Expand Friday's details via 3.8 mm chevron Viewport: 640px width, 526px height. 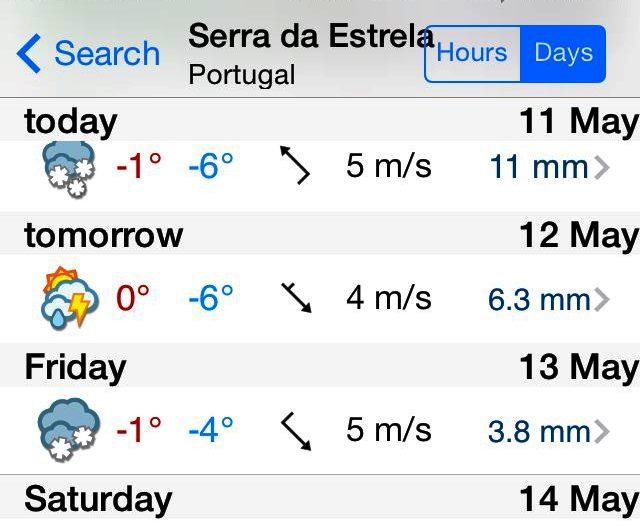point(602,432)
